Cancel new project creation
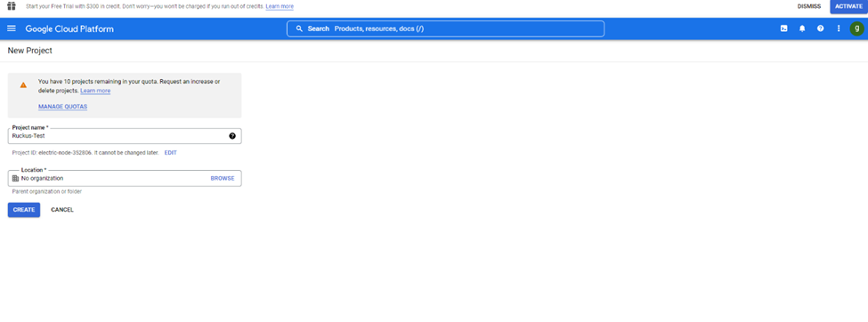Viewport: 868px width, 322px height. coord(62,210)
